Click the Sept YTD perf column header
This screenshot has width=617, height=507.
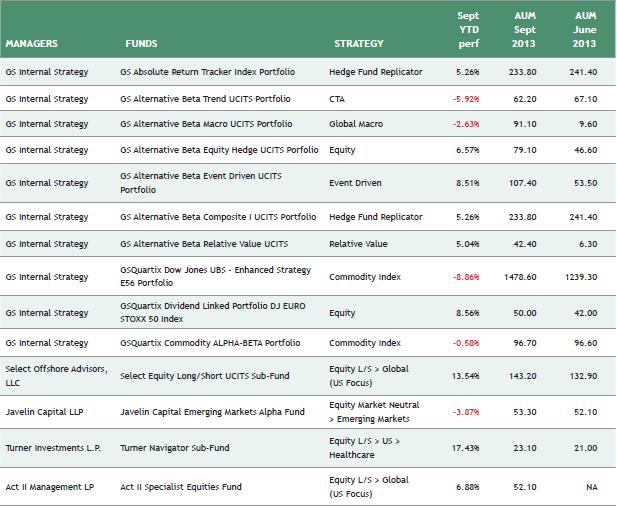(x=468, y=30)
